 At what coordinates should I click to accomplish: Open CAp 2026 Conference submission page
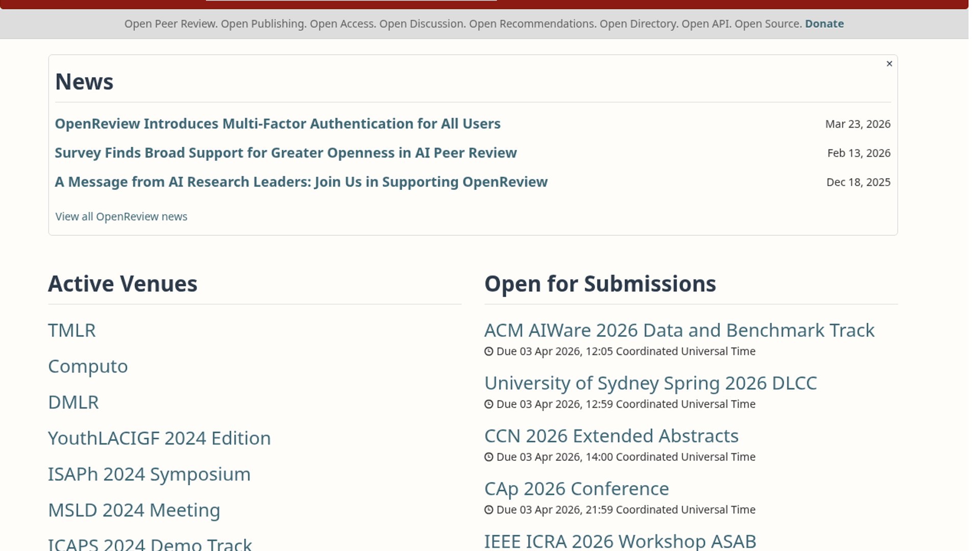pos(576,489)
